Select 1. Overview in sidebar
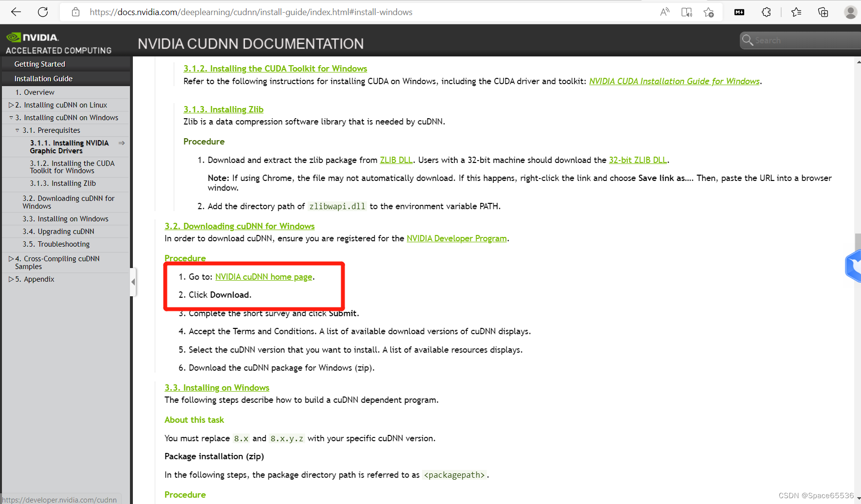This screenshot has width=861, height=504. coord(35,92)
